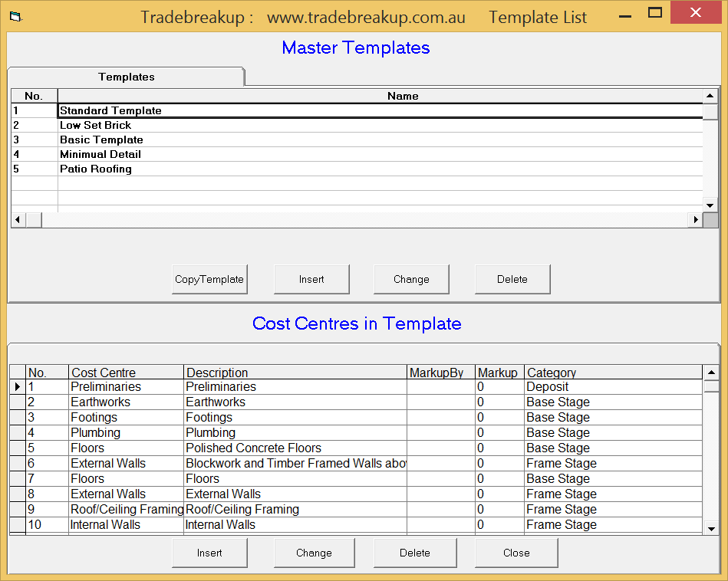Select the Templates tab

[126, 77]
